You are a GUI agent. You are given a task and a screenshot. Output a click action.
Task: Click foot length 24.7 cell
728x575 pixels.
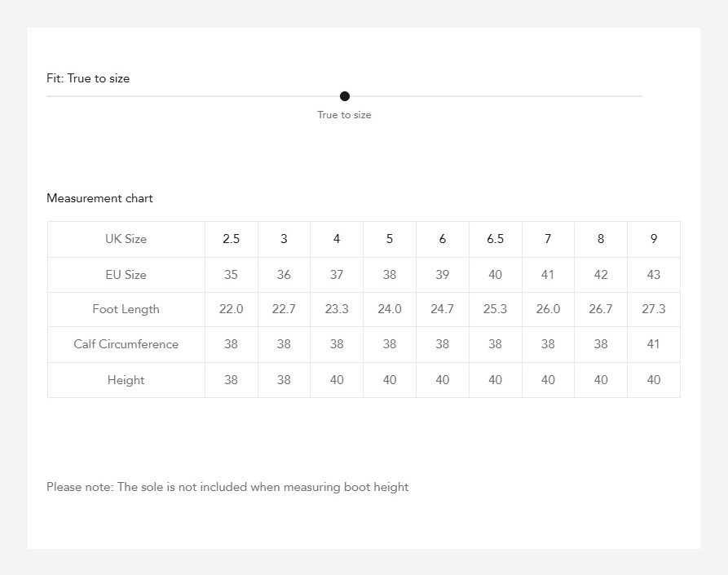point(443,309)
